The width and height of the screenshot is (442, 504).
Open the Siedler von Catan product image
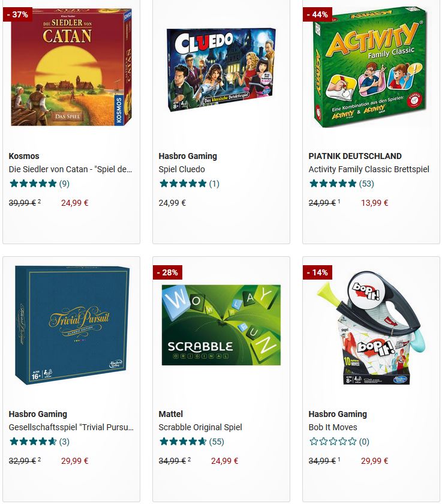click(x=71, y=67)
